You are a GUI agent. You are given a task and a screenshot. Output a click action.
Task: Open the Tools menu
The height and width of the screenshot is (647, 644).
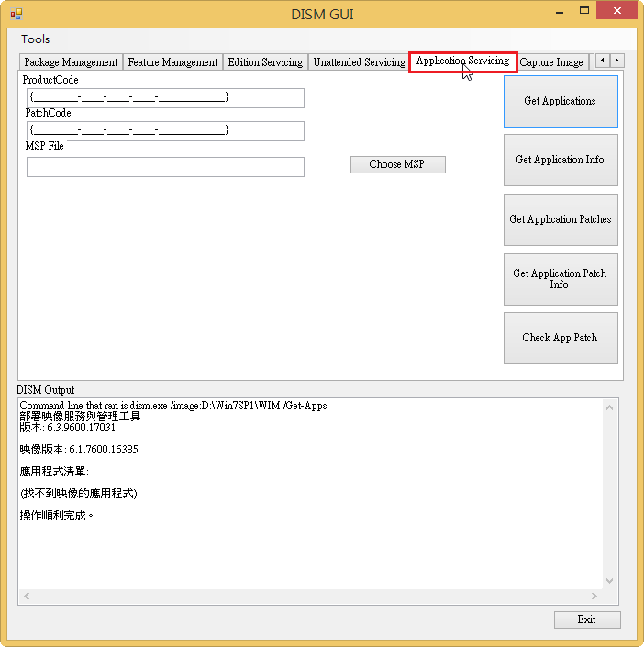[36, 39]
